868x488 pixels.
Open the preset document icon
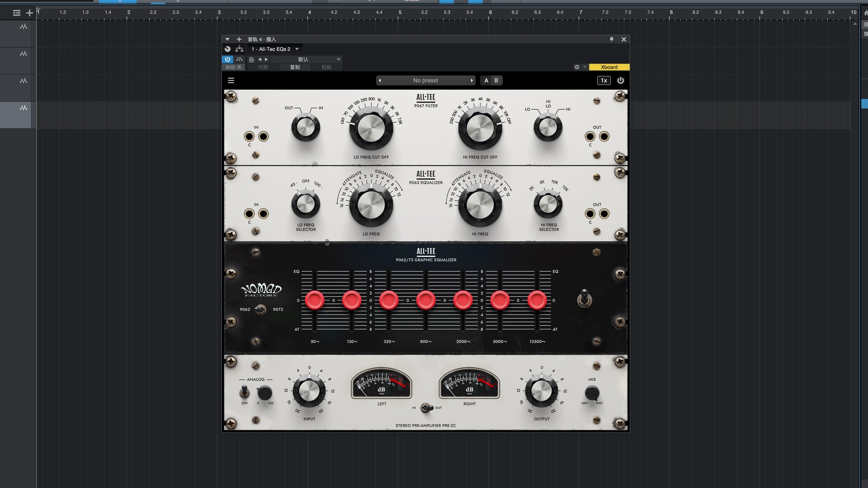click(x=251, y=60)
